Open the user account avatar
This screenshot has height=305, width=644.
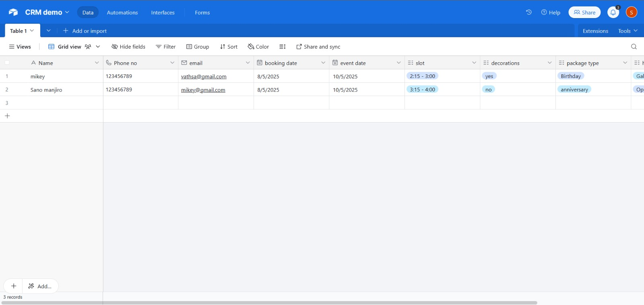click(632, 12)
